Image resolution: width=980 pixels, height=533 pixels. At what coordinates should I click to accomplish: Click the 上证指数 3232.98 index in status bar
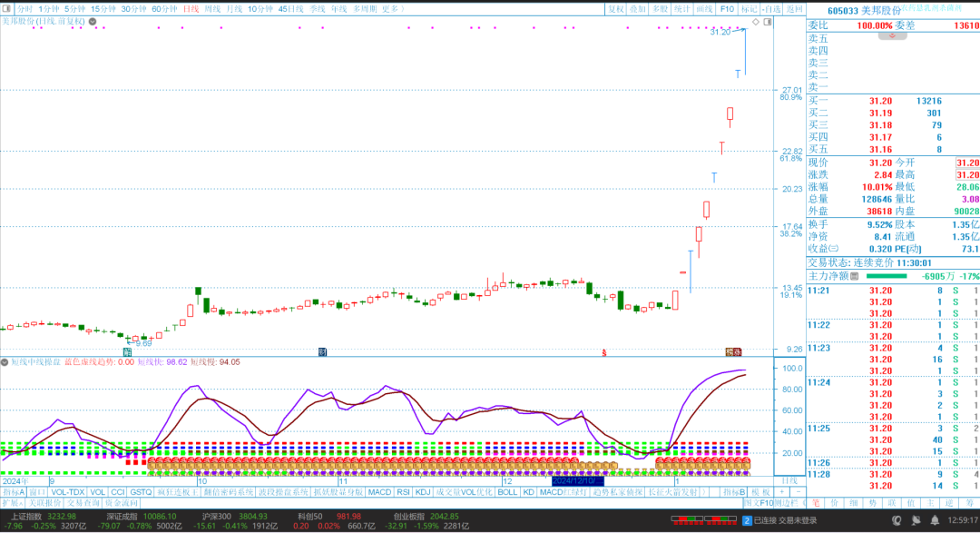tap(42, 517)
